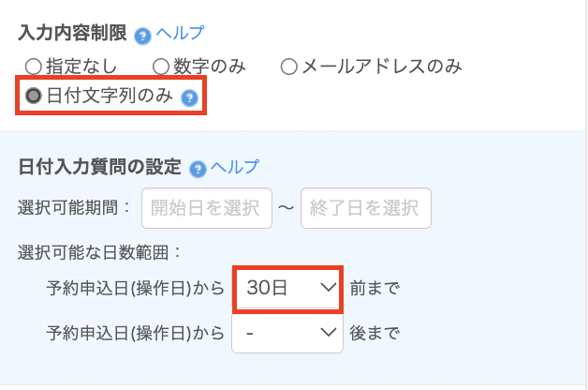Click the 開始日を選択 date field
This screenshot has width=588, height=390.
point(207,208)
